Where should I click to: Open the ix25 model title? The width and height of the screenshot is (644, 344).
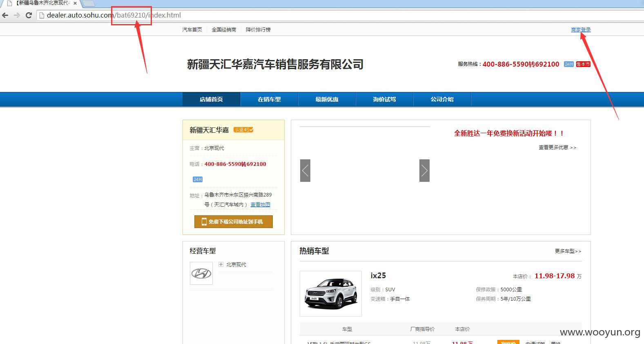pos(378,276)
